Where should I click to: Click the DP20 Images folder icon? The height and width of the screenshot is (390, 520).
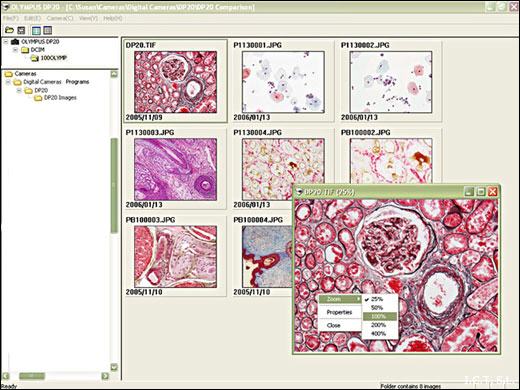coord(38,98)
